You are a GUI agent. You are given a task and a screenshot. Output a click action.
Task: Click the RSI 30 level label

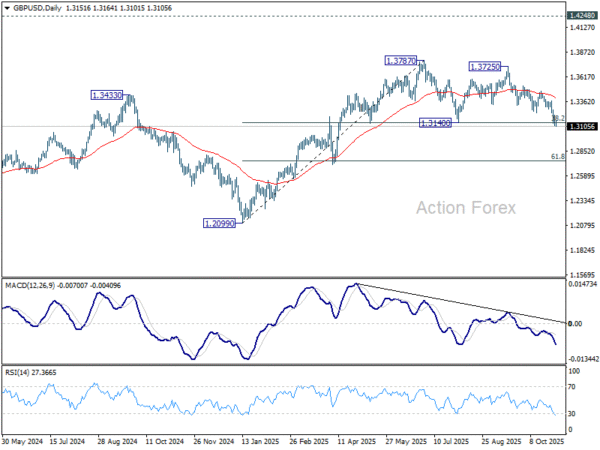point(572,414)
